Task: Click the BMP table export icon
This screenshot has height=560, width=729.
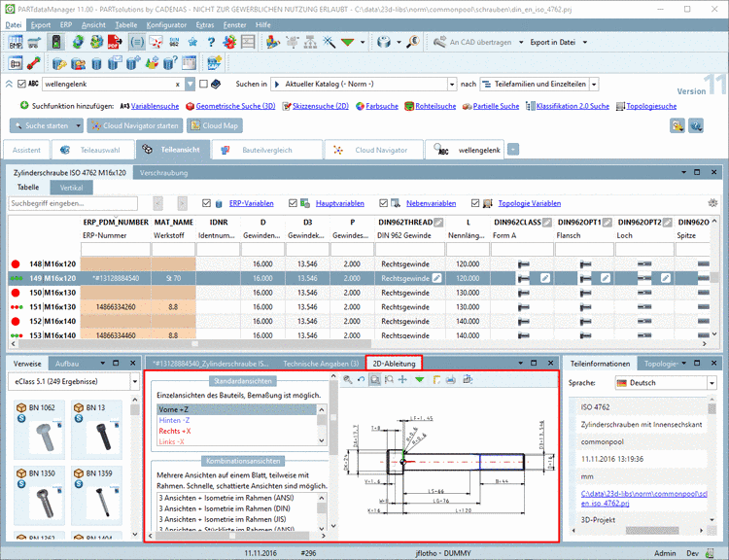Action: (16, 43)
